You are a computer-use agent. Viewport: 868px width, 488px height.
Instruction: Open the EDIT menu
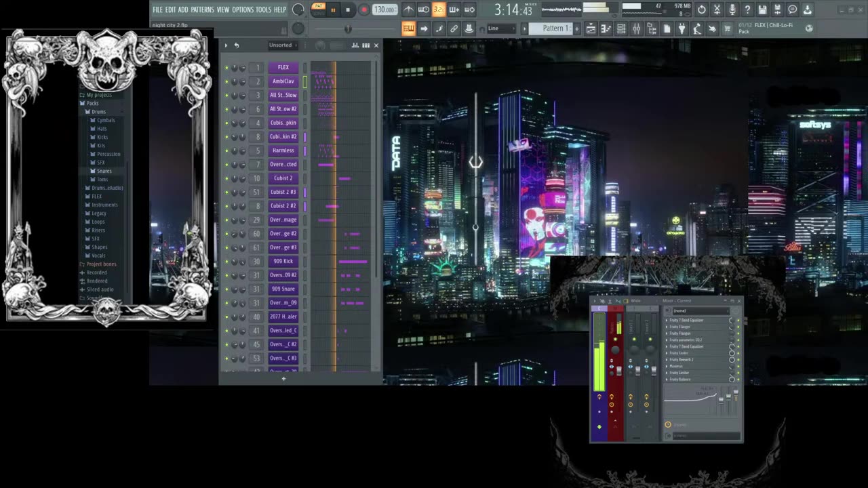pyautogui.click(x=170, y=9)
